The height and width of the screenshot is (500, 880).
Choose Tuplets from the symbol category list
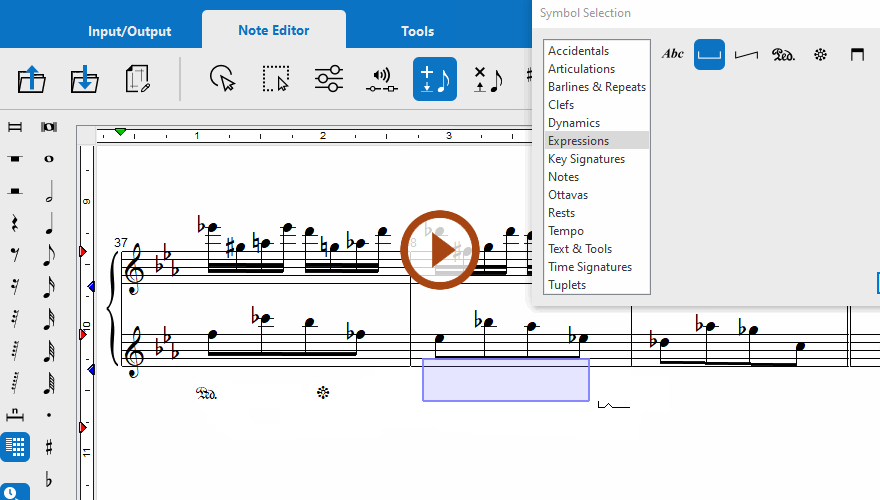(567, 285)
